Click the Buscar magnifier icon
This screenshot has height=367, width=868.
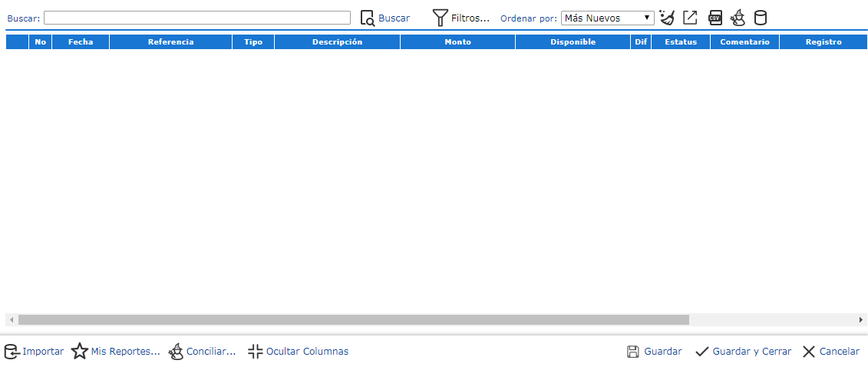tap(368, 18)
